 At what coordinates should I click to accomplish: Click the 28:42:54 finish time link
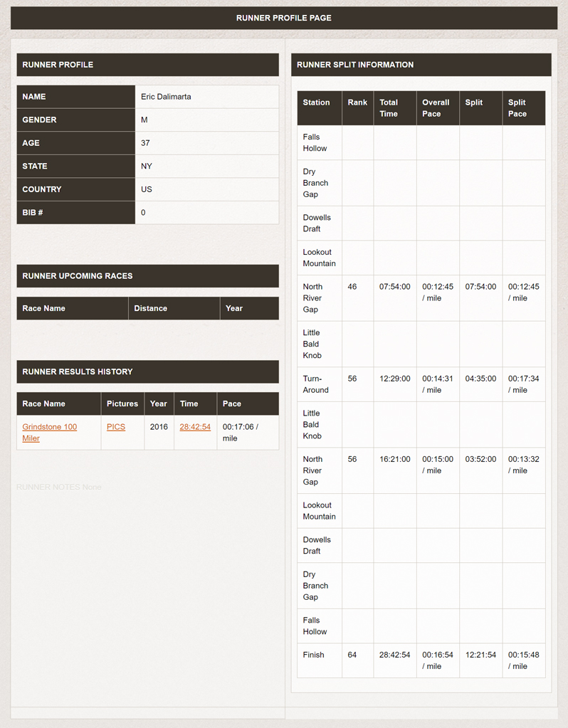coord(195,427)
